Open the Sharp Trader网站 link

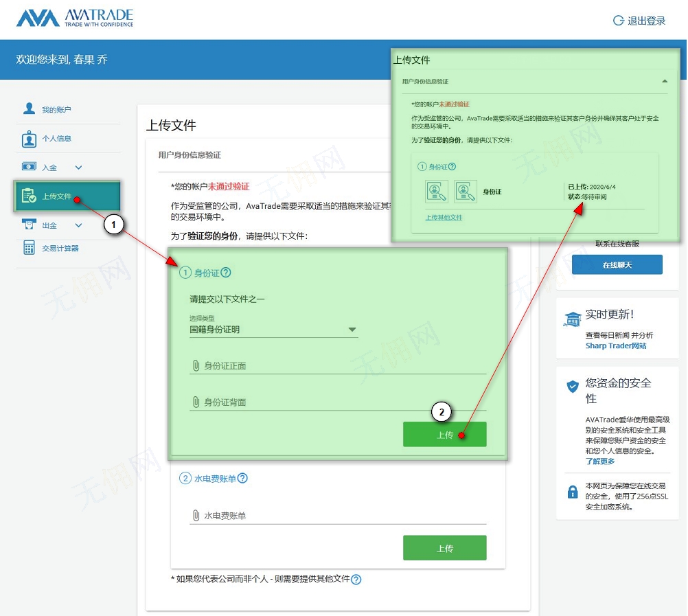pyautogui.click(x=615, y=346)
